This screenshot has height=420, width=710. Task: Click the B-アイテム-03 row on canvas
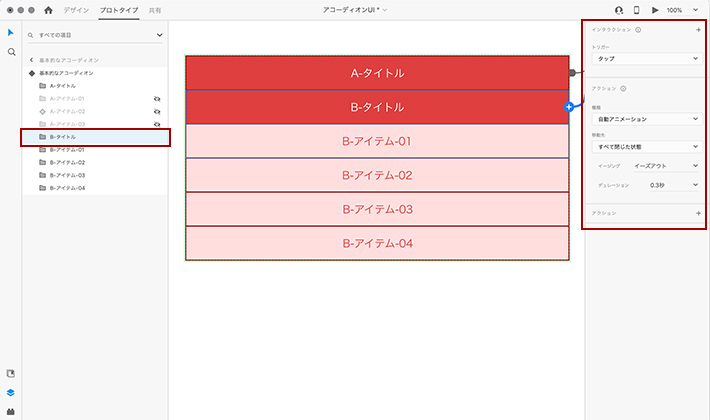[377, 209]
